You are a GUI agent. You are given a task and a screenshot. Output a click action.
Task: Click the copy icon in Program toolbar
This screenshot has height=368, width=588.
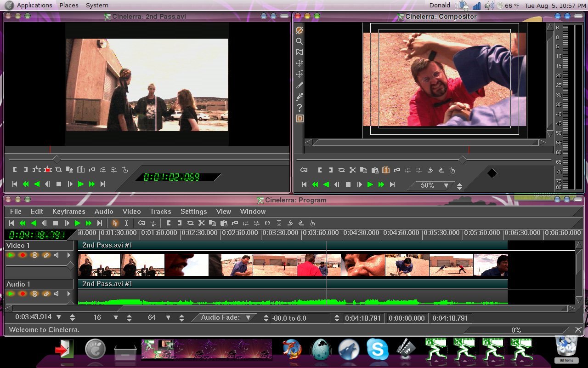tap(212, 223)
